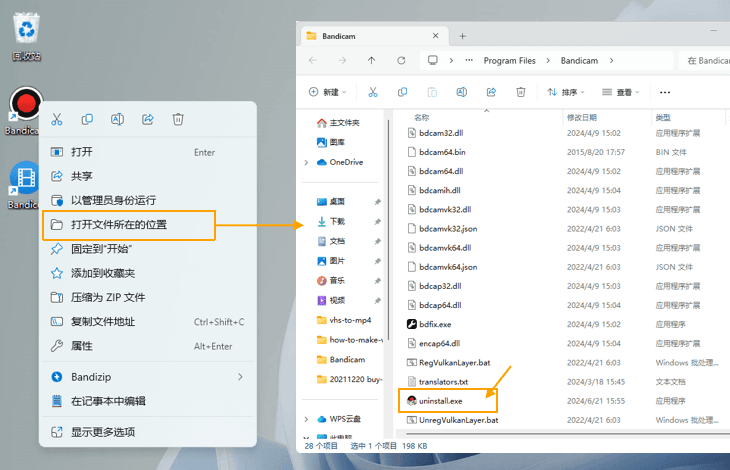Expand the OneDrive tree node
This screenshot has height=470, width=730.
306,162
